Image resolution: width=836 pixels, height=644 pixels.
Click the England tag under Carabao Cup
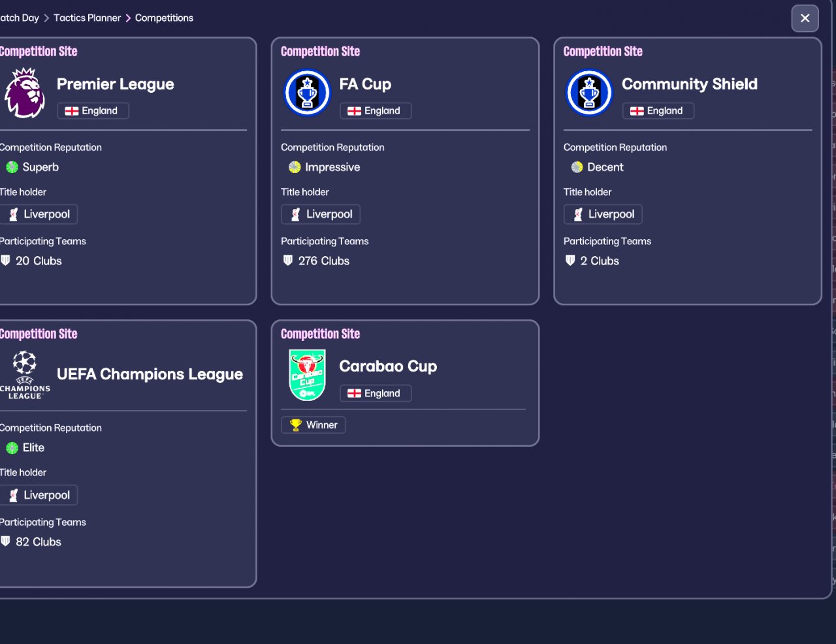[376, 393]
